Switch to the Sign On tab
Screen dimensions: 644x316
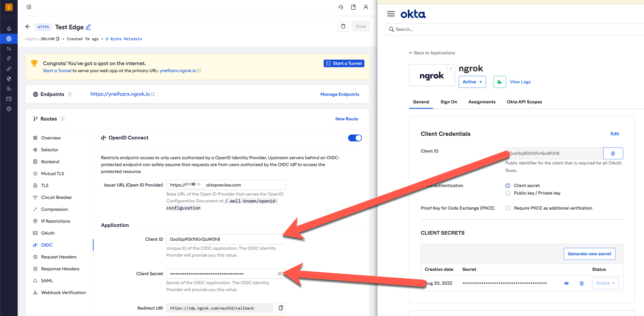point(448,102)
